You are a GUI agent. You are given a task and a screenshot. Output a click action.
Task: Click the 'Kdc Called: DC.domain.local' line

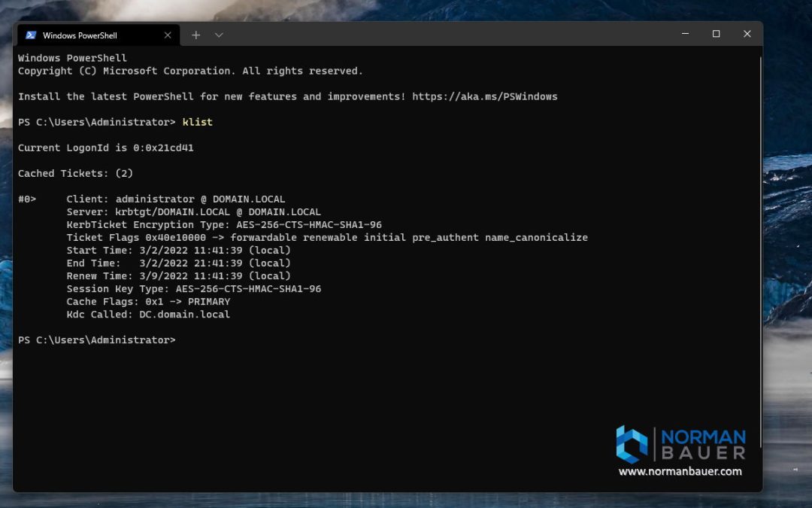click(x=148, y=315)
